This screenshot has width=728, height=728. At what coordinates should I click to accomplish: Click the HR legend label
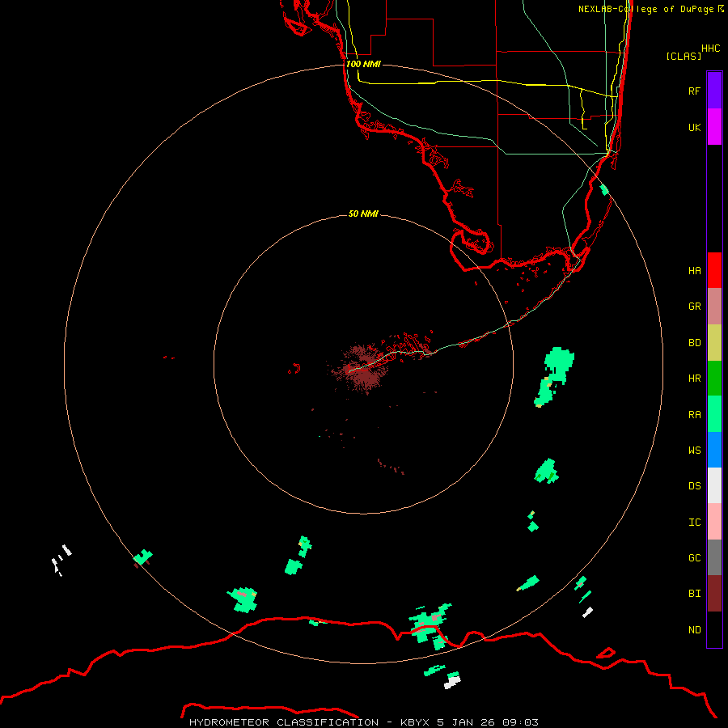point(694,379)
